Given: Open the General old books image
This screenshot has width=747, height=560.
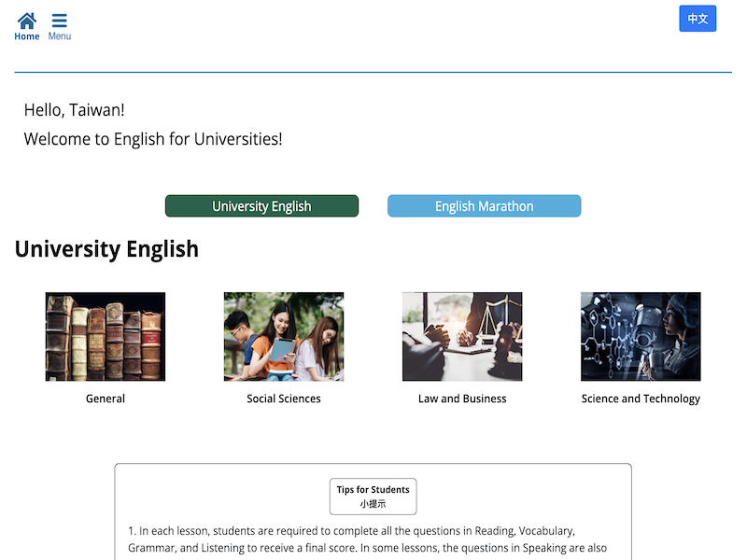Looking at the screenshot, I should click(x=106, y=336).
